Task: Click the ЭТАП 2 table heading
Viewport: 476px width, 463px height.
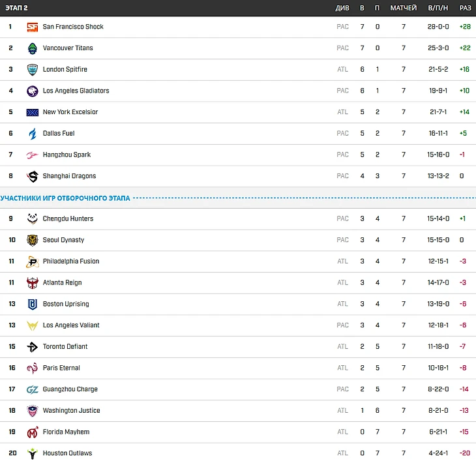Action: 16,8
